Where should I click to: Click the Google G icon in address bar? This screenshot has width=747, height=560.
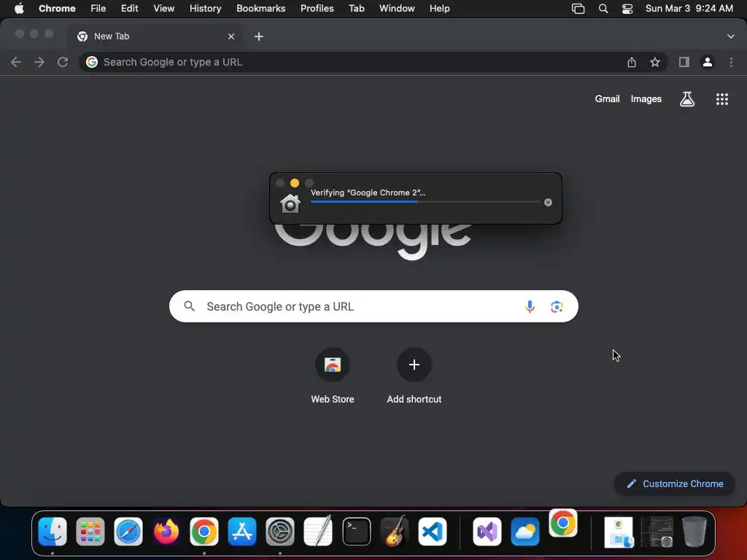pyautogui.click(x=92, y=62)
